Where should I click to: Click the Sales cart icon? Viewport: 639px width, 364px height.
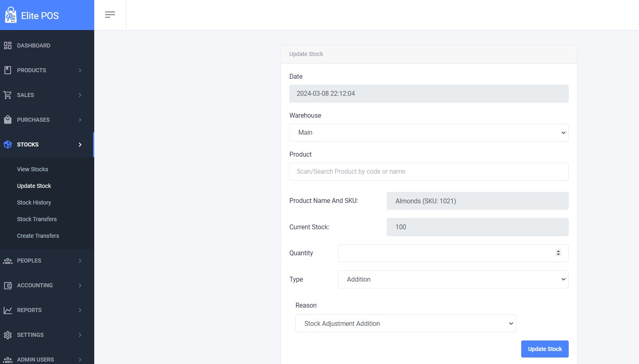pyautogui.click(x=8, y=95)
